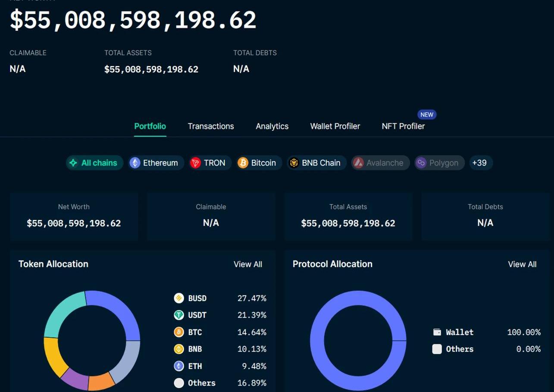Click the BNB label in token legend
This screenshot has height=392, width=554.
click(x=195, y=349)
